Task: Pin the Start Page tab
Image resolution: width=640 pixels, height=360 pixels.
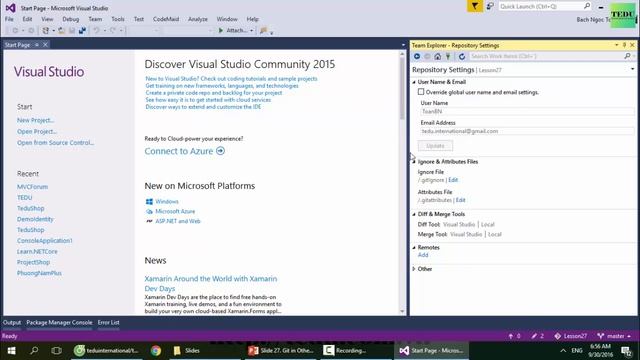Action: 37,45
